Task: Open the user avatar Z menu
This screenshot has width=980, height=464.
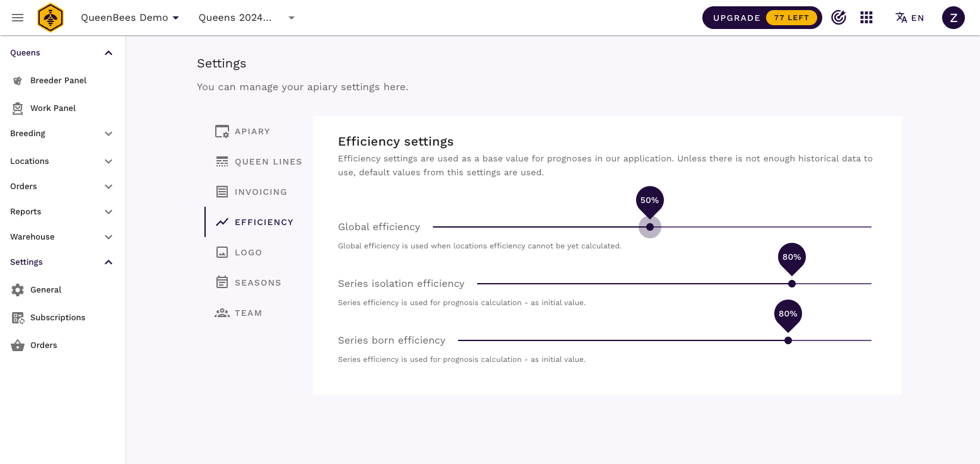Action: [953, 18]
